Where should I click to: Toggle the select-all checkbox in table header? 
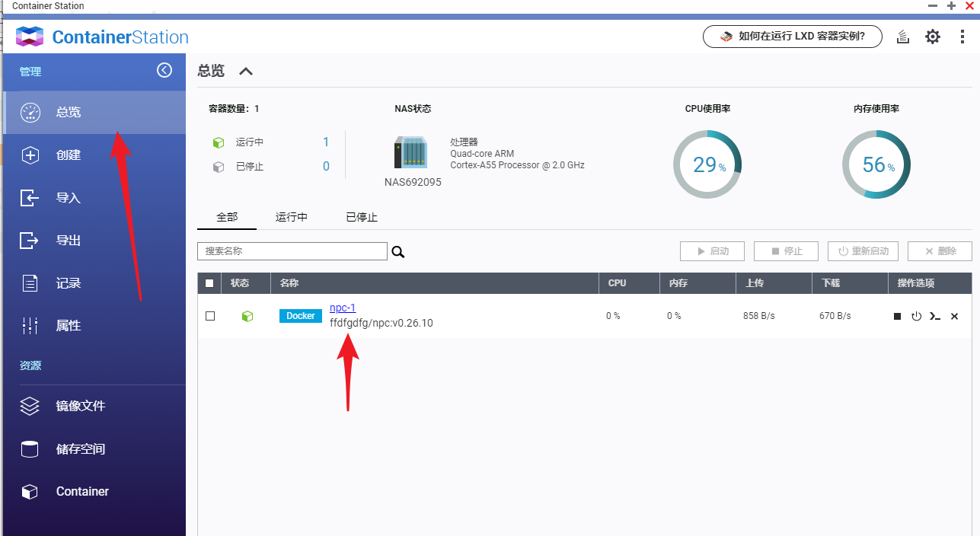coord(210,283)
